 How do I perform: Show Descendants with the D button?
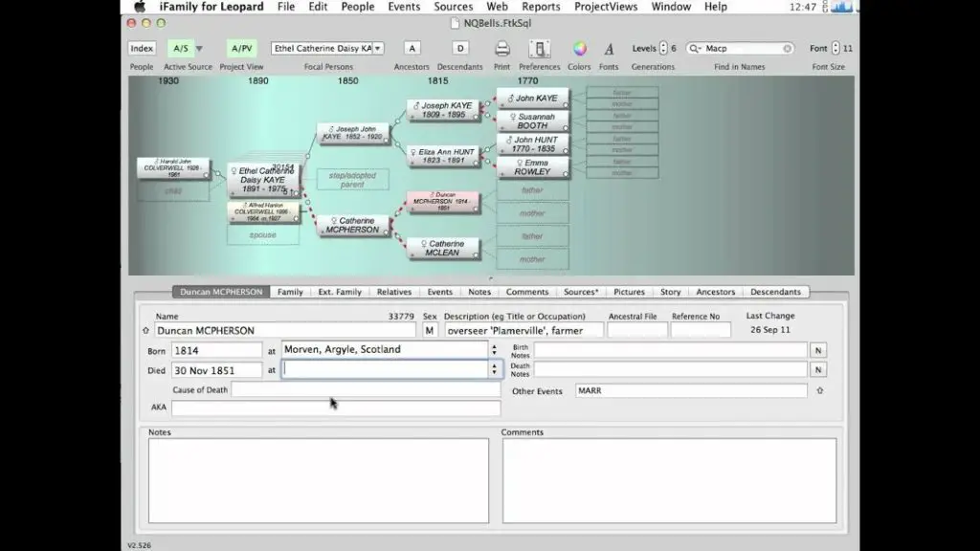(460, 48)
